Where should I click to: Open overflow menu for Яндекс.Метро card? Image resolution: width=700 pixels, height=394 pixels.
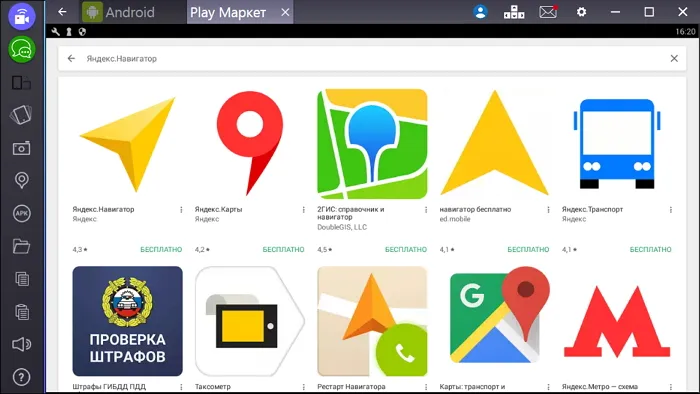tap(671, 387)
